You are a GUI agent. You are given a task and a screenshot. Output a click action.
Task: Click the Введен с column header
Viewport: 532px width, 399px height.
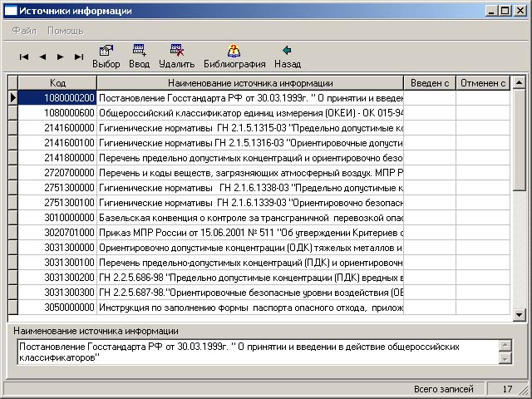click(x=430, y=83)
